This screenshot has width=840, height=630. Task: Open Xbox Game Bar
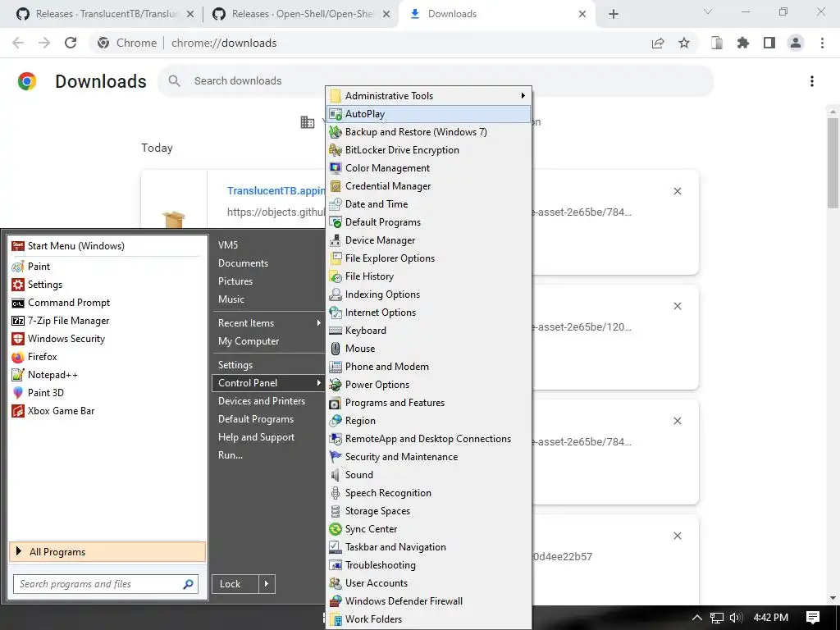(x=107, y=411)
